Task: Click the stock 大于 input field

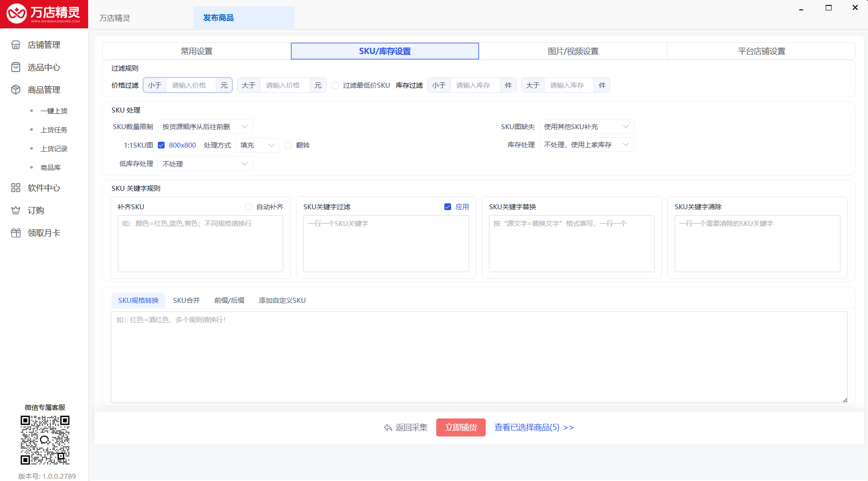Action: 569,85
